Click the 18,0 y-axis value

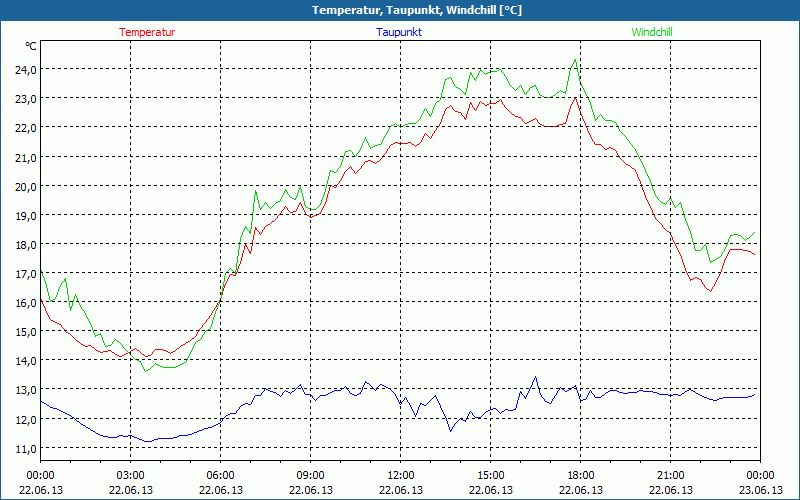point(26,245)
